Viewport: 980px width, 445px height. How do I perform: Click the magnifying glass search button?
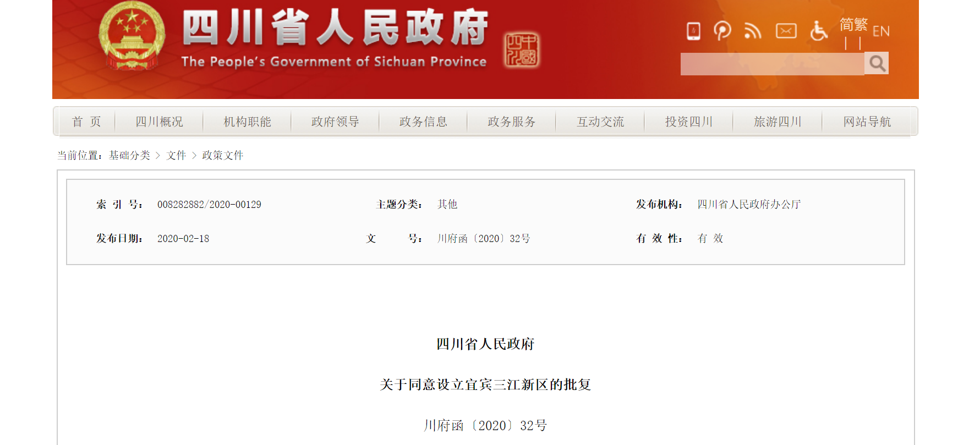coord(877,63)
